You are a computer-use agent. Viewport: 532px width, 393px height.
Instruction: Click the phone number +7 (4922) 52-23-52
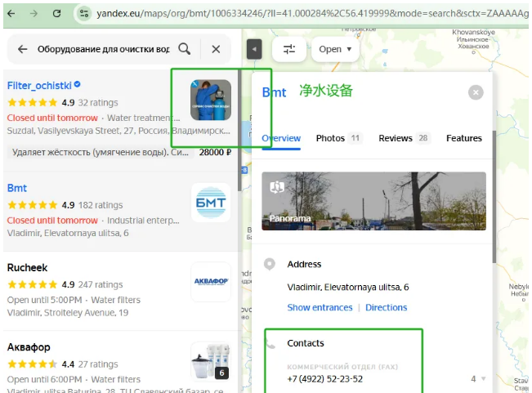tap(324, 379)
